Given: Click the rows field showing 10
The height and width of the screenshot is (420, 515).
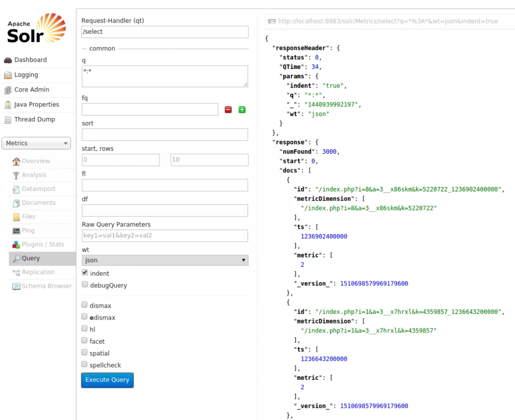Looking at the screenshot, I should coord(209,160).
